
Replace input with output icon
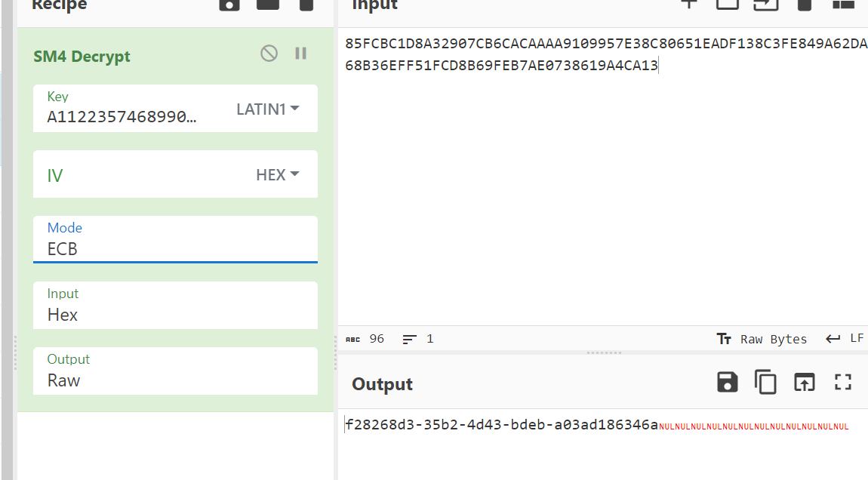coord(805,383)
